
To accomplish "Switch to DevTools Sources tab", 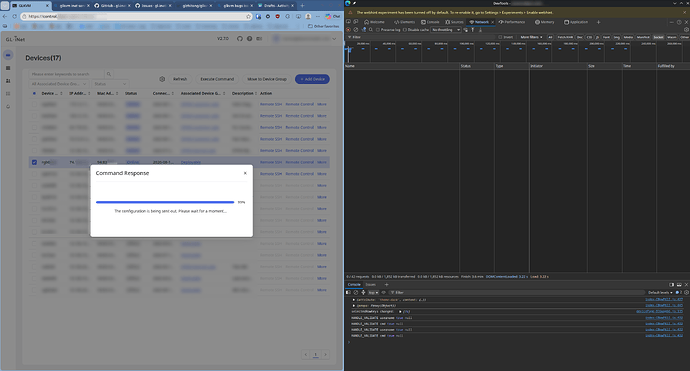I will coord(455,22).
